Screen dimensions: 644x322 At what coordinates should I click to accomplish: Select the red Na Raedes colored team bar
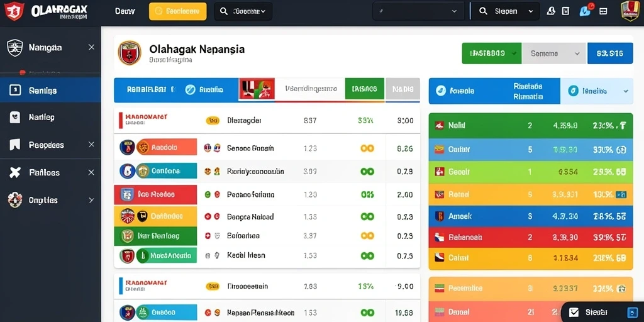[x=156, y=194]
